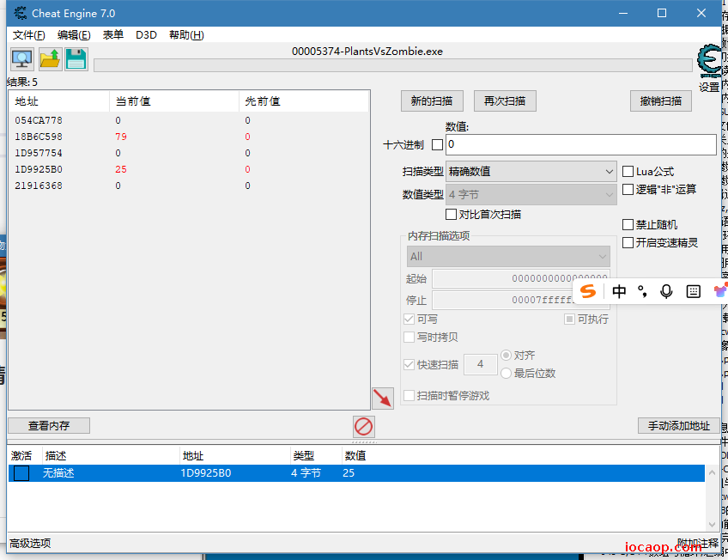
Task: Open the 文件(F) menu
Action: [29, 35]
